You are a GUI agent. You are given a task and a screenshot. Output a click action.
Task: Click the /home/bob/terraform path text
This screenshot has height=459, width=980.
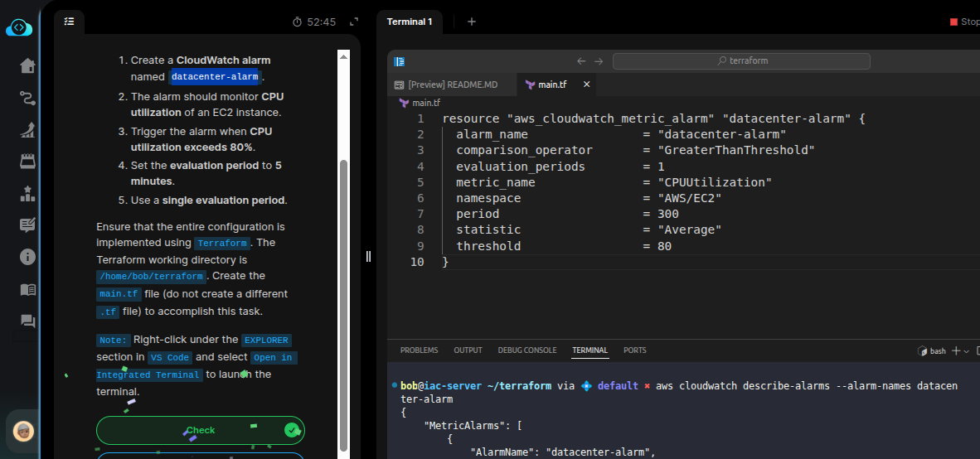[x=150, y=276]
